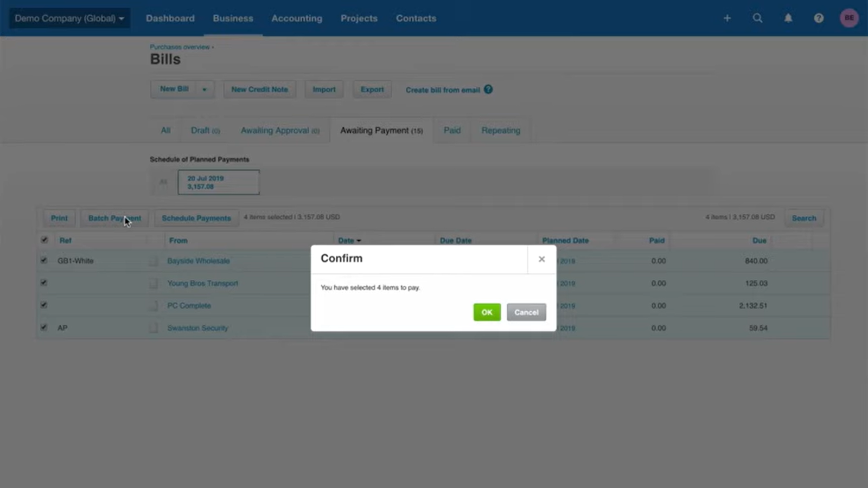Open the Young Bros Transport bill link
868x488 pixels.
pyautogui.click(x=202, y=283)
